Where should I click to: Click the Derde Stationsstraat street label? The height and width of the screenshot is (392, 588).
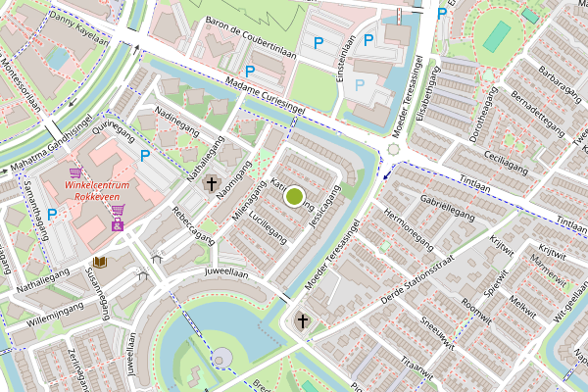417,280
